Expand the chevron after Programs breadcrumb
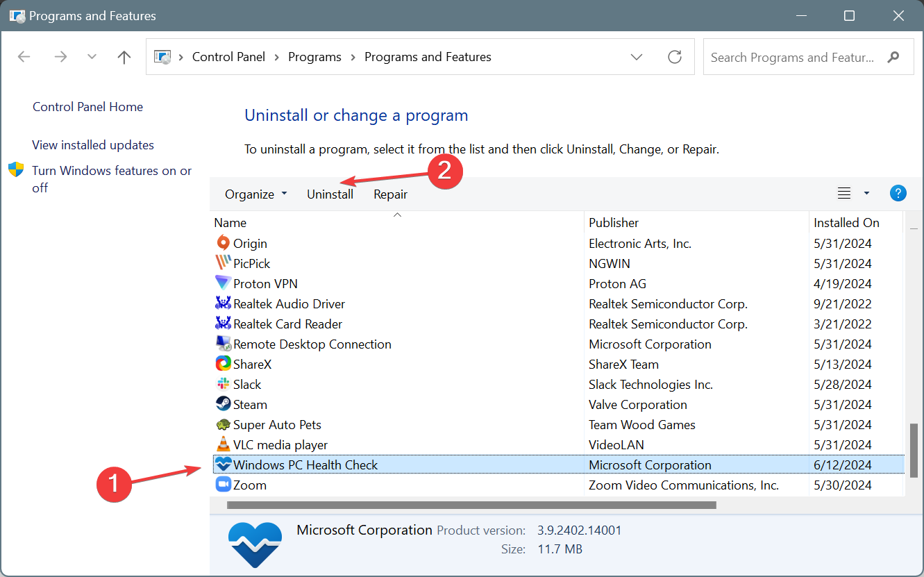Image resolution: width=924 pixels, height=577 pixels. click(353, 57)
